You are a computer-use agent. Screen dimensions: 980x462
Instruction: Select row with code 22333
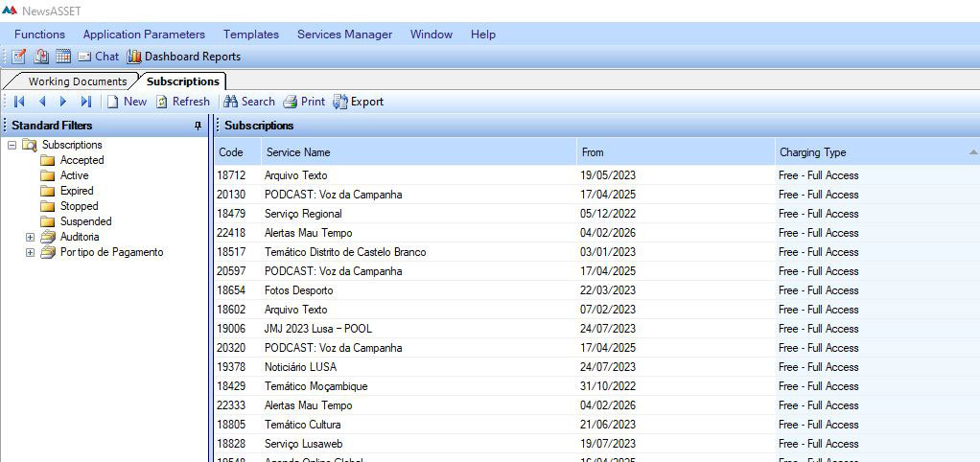click(596, 405)
